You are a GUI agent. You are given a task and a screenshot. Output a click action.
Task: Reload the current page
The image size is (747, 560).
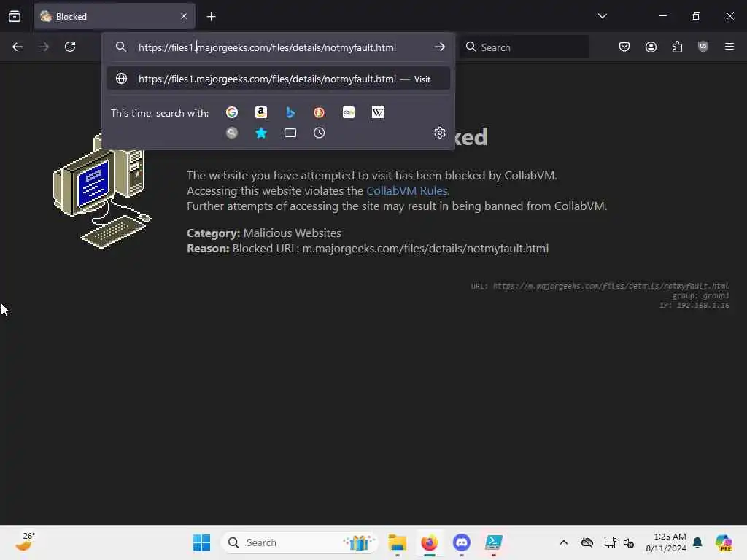click(70, 47)
